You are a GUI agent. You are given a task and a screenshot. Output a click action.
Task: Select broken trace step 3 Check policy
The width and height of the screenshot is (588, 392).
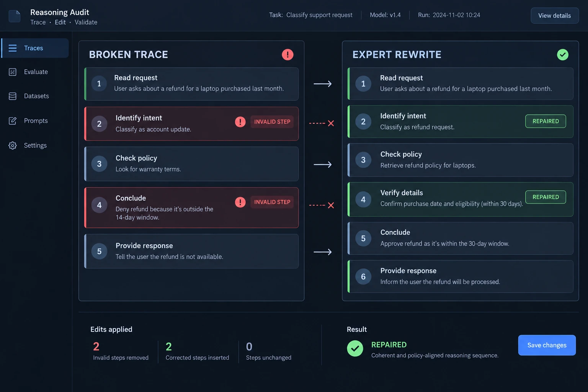191,164
